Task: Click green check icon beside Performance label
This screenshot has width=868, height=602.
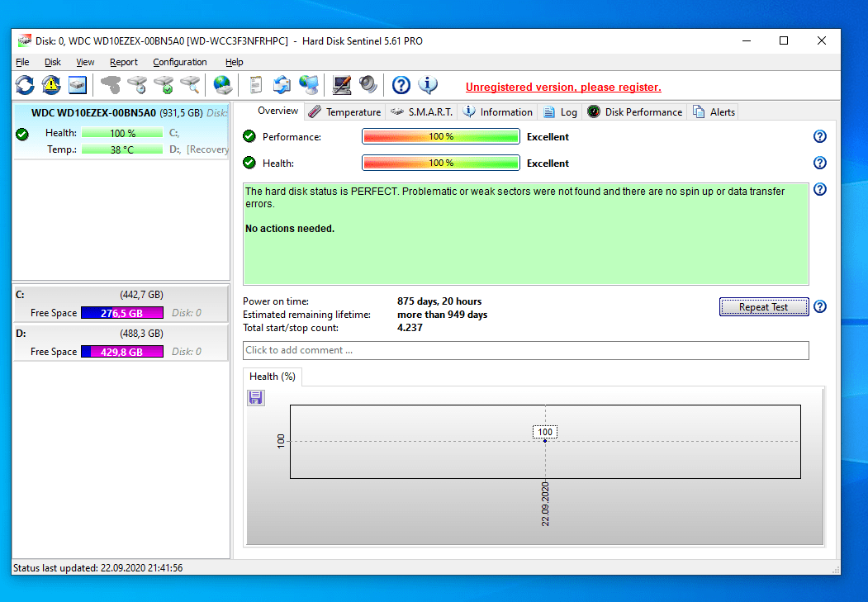Action: [249, 136]
